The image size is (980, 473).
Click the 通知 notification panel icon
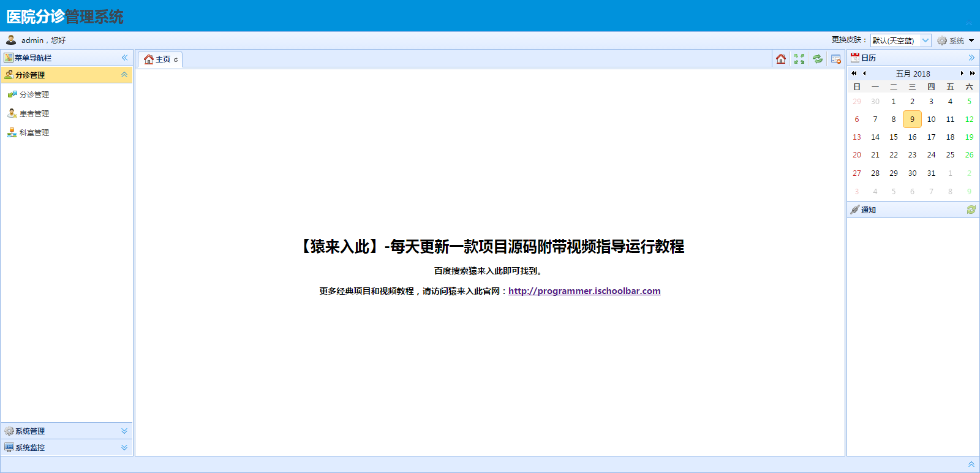pos(855,210)
